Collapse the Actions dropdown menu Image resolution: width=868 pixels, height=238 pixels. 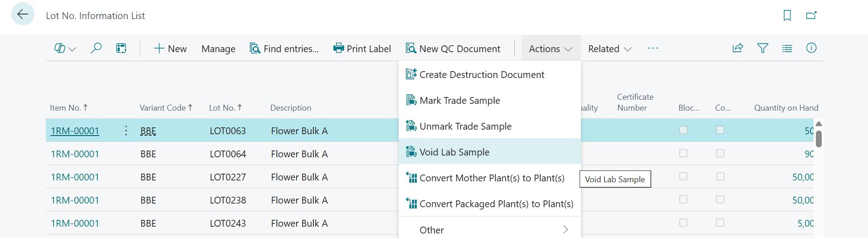[550, 49]
